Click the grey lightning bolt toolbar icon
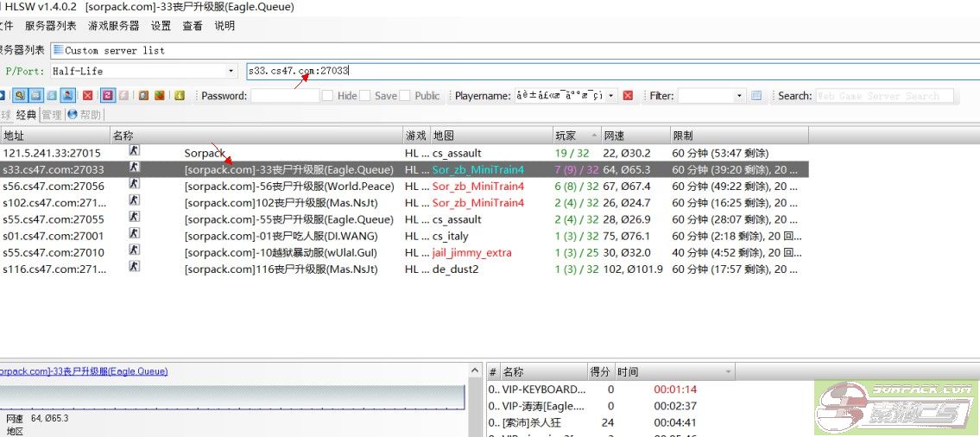The image size is (980, 437). [123, 96]
